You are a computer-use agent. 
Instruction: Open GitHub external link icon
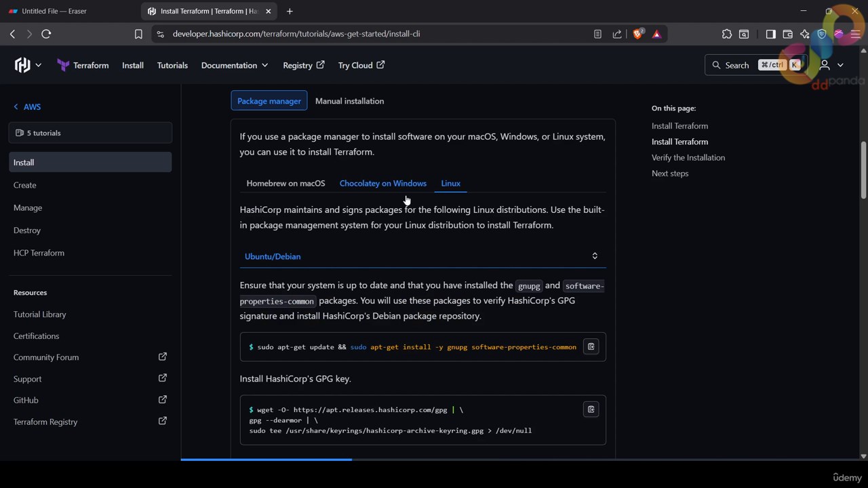point(163,400)
